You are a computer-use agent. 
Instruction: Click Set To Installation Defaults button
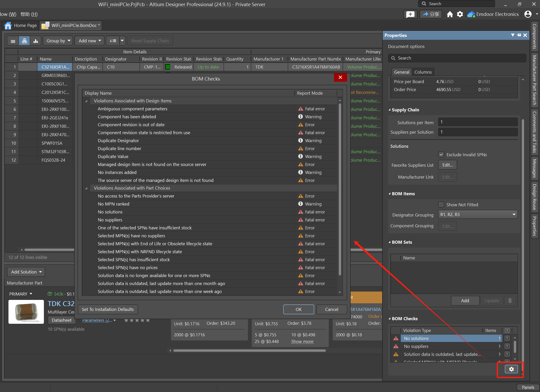point(108,309)
